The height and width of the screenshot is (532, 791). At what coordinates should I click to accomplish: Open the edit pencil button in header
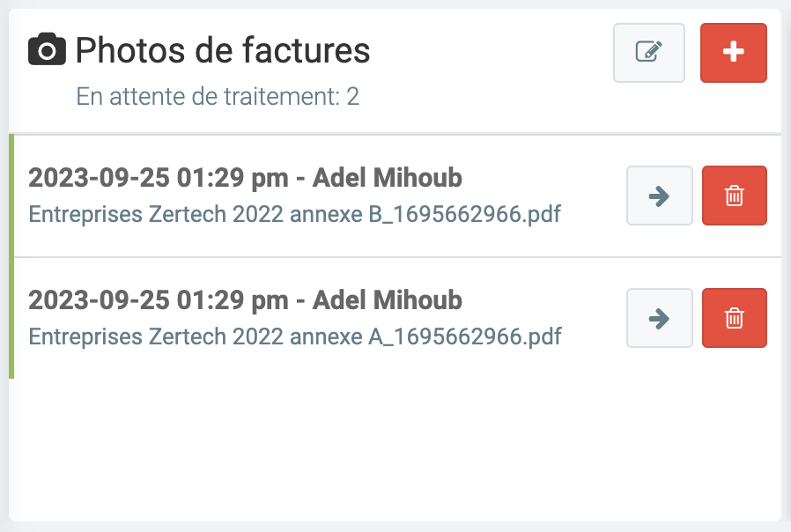(649, 53)
